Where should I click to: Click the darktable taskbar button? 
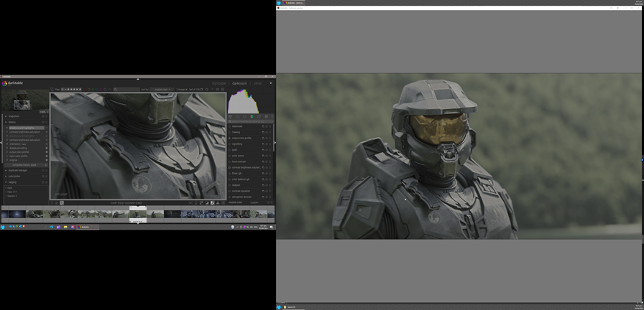point(88,227)
